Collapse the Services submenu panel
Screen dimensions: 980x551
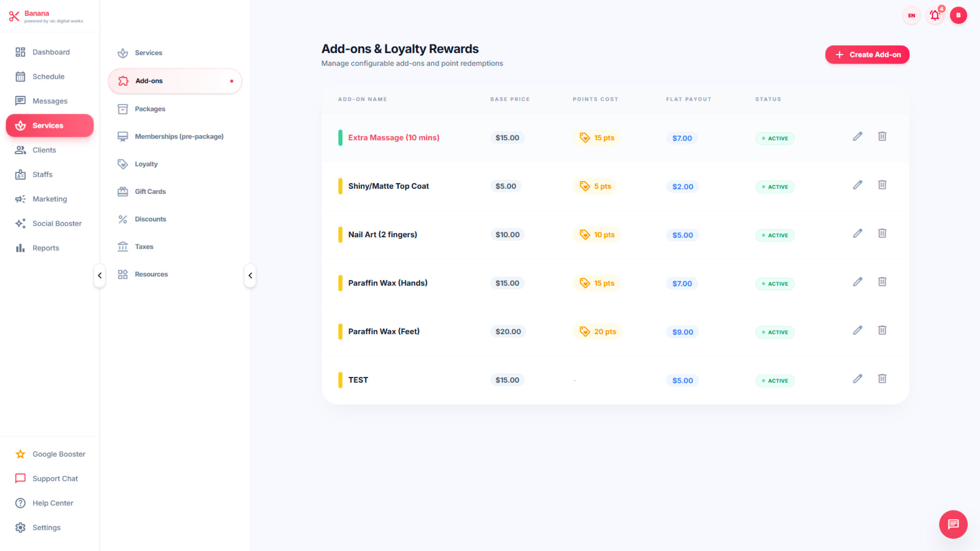[x=250, y=275]
